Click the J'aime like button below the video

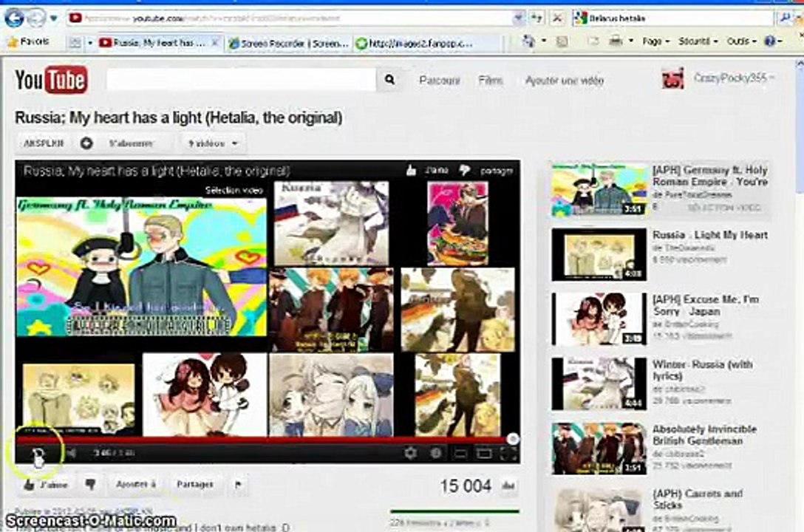tap(46, 484)
